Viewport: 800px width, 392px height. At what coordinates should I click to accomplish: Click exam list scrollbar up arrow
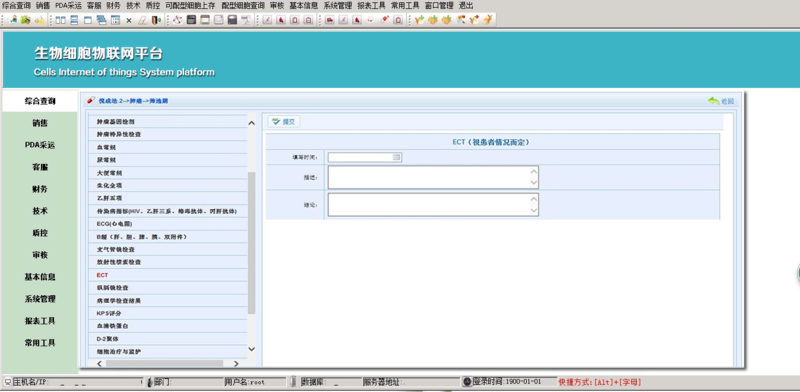coord(251,122)
